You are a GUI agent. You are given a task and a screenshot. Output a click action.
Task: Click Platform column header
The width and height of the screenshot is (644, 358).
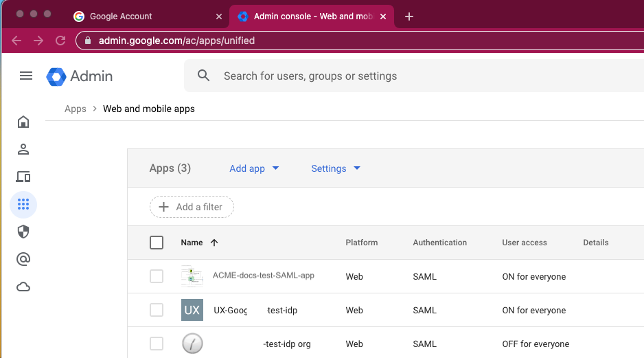point(361,243)
